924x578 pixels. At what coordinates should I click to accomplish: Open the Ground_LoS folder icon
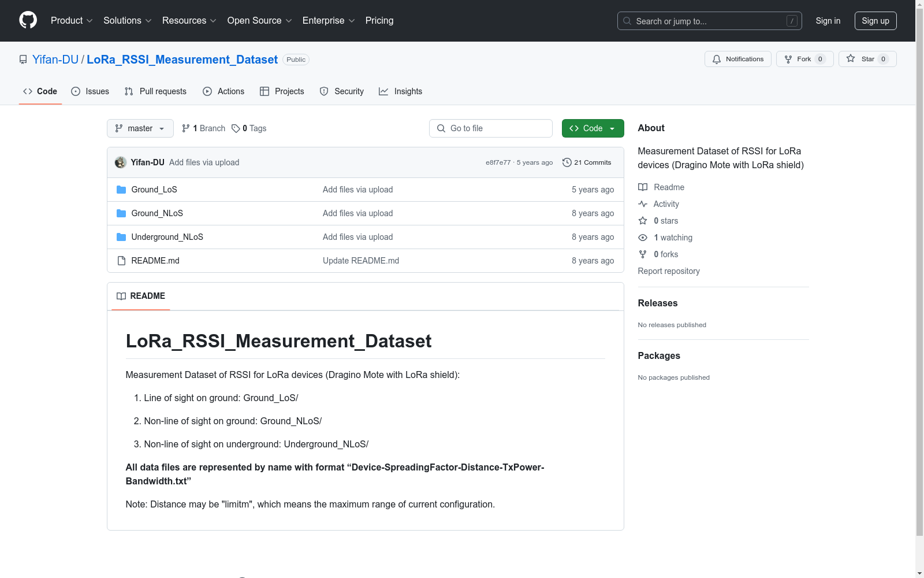point(121,189)
